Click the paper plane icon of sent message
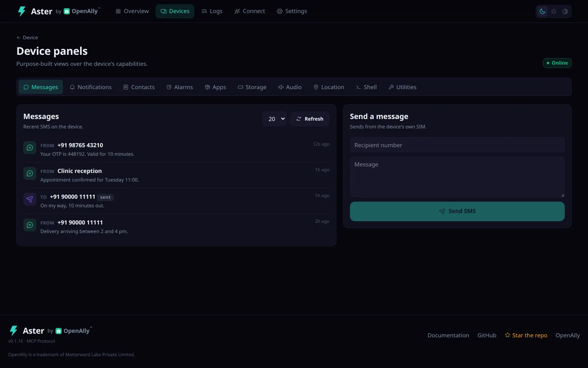The image size is (588, 368). pyautogui.click(x=30, y=199)
